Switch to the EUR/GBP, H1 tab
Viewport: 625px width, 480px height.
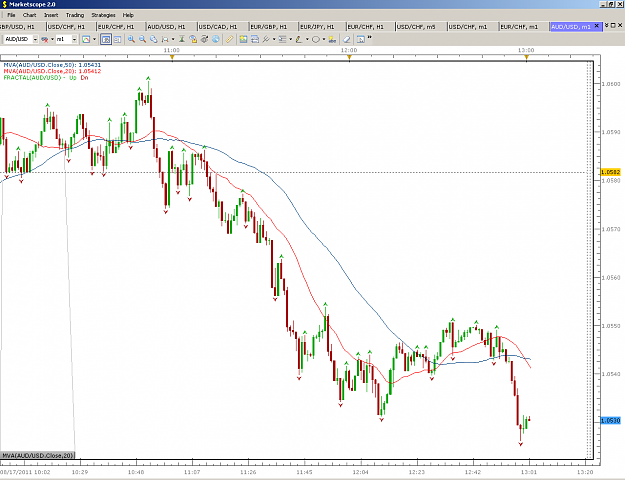(x=273, y=27)
